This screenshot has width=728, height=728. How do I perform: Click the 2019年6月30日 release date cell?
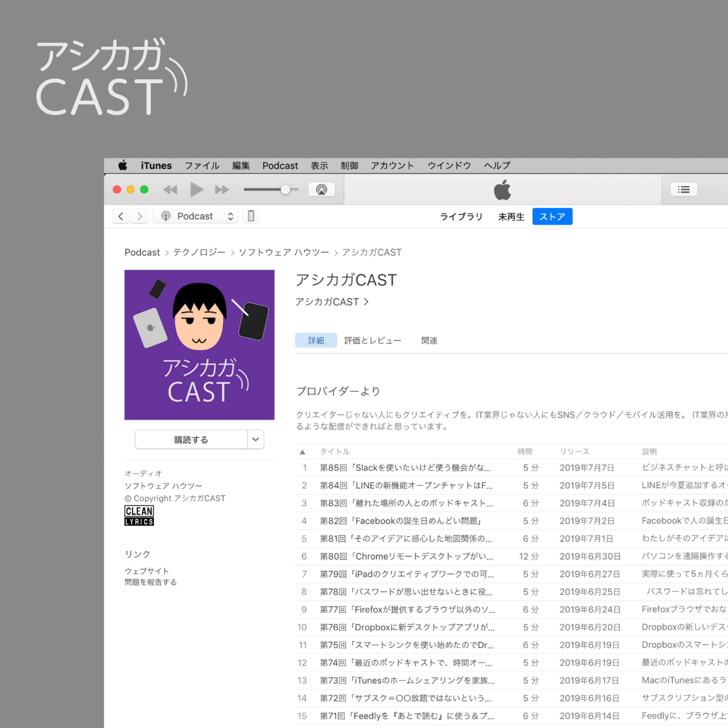click(x=590, y=556)
